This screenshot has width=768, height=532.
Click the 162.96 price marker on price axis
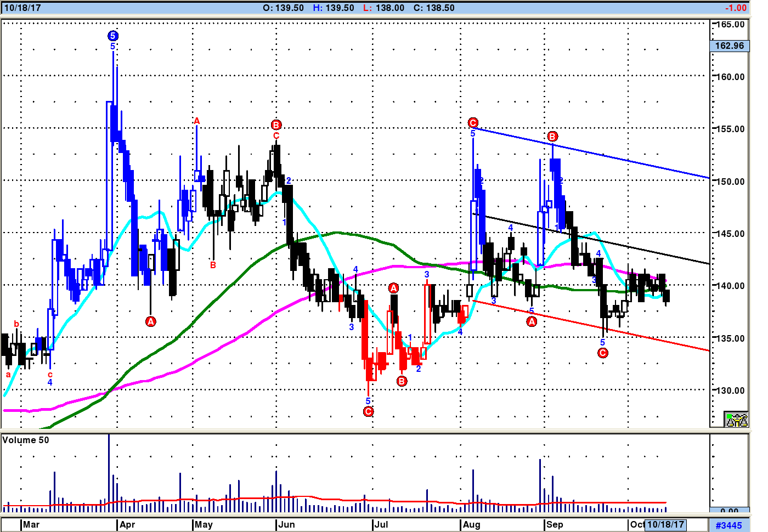point(729,46)
